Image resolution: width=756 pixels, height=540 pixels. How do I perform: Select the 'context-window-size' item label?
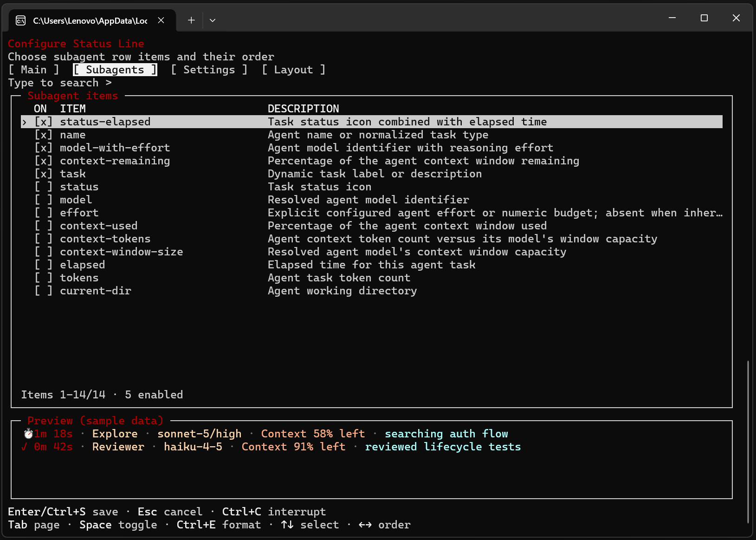(x=122, y=252)
